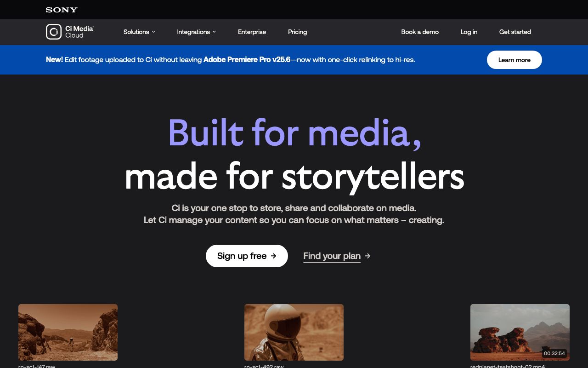Click the Adobe Premiere Pro v25.6 banner text

click(247, 60)
